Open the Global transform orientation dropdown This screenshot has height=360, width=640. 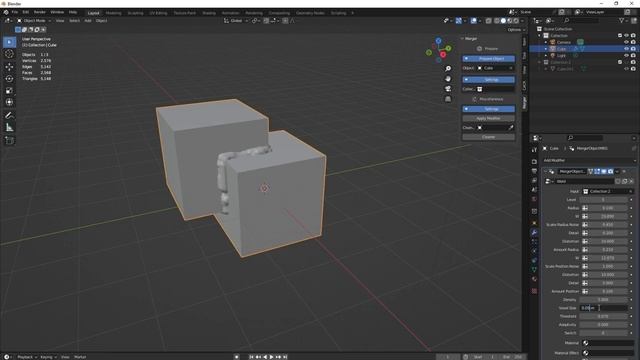(x=236, y=21)
